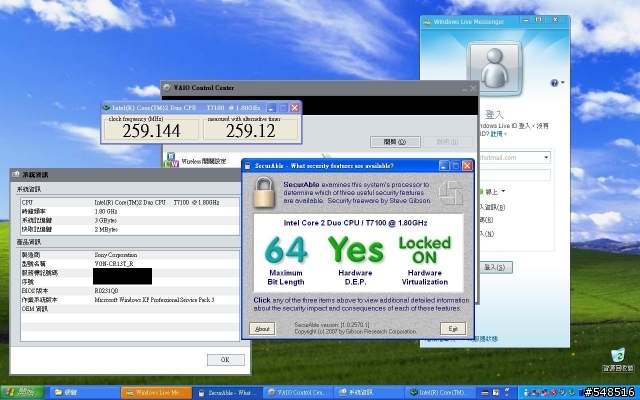
Task: Switch to Windows Live Messenger taskbar button
Action: (156, 393)
